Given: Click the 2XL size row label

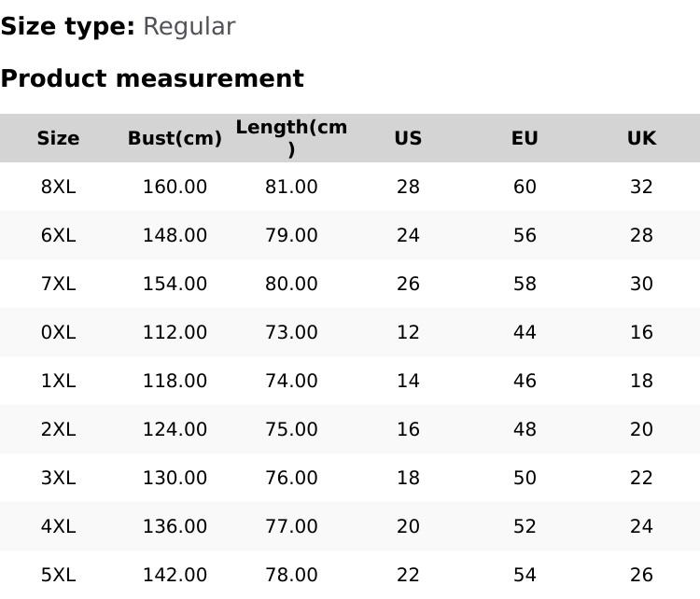Looking at the screenshot, I should 58,429.
